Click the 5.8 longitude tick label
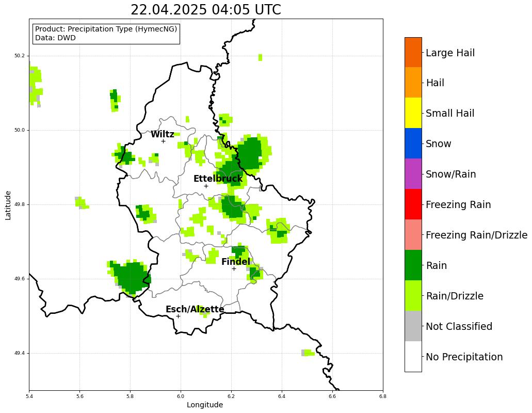 pyautogui.click(x=130, y=396)
